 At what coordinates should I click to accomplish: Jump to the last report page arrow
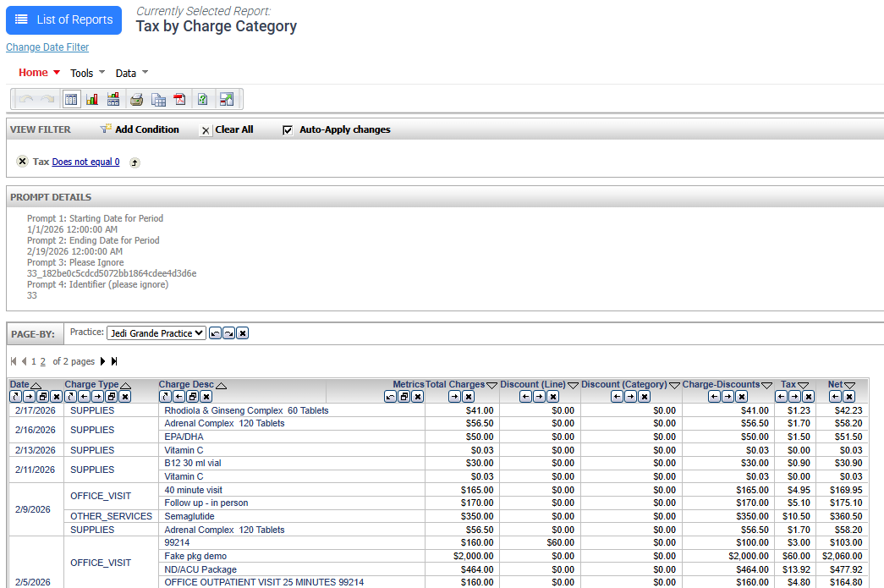tap(114, 361)
